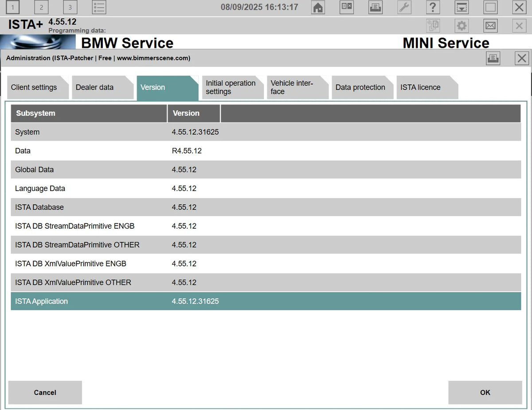This screenshot has width=532, height=410.
Task: Print the Administration dialog
Action: tap(493, 58)
